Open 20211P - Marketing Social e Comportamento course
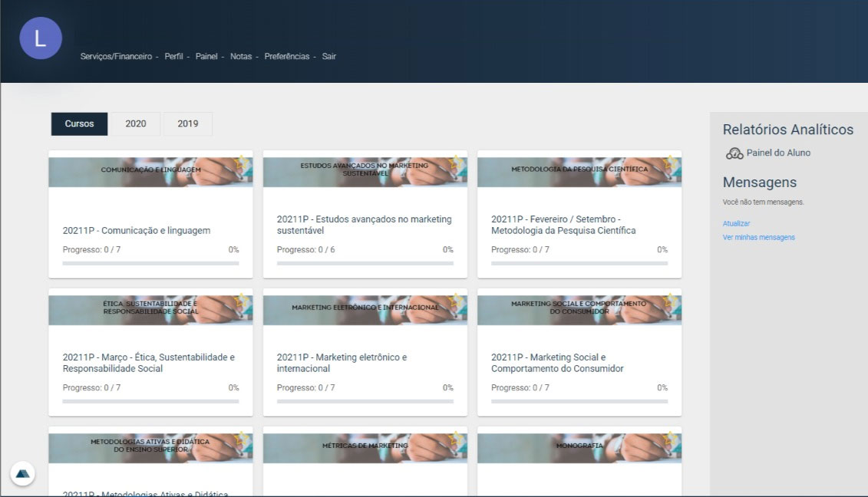 pos(557,363)
